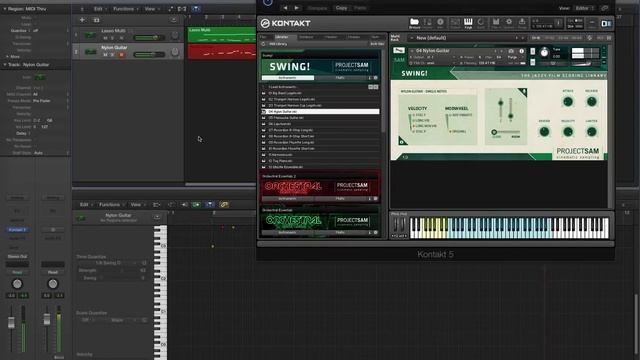Click the Read automation button on Stereo Out strip

click(x=17, y=272)
